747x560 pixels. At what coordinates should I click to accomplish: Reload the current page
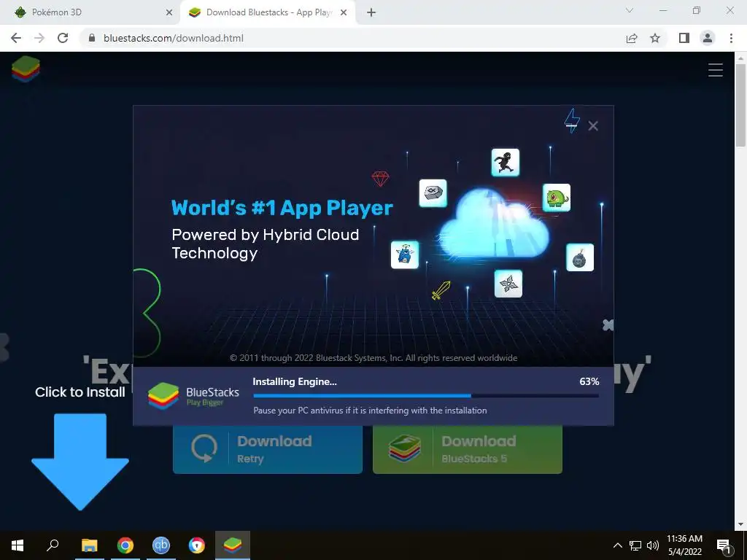pos(63,38)
